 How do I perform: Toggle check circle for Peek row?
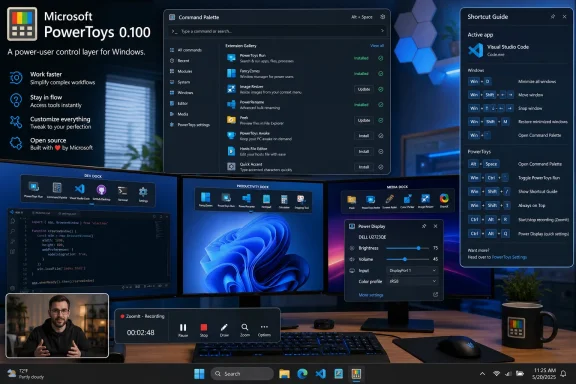coord(381,120)
